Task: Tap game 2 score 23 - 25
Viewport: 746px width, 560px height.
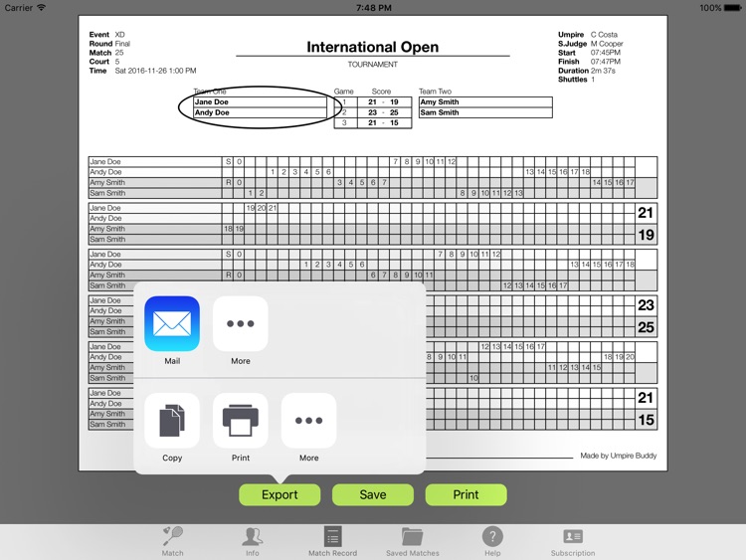Action: (384, 112)
